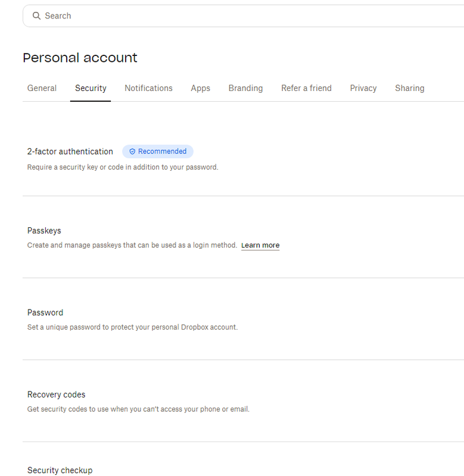Image resolution: width=464 pixels, height=476 pixels.
Task: Switch to the General tab
Action: (42, 88)
